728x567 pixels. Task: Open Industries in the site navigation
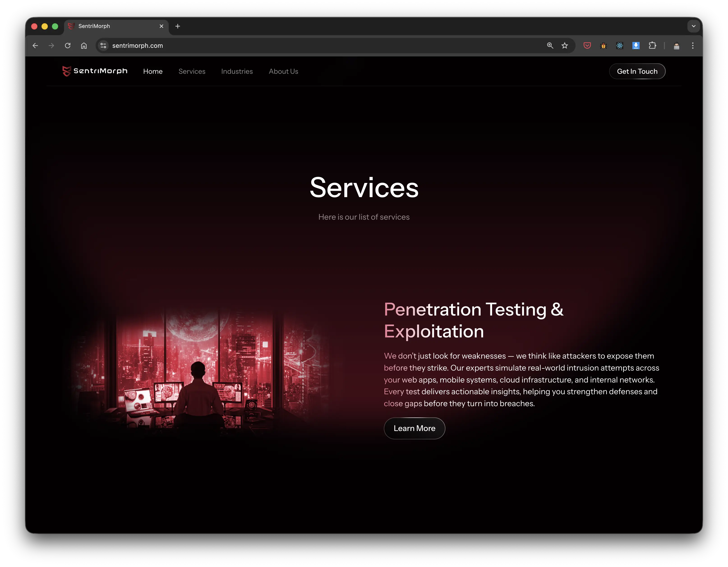pos(237,71)
